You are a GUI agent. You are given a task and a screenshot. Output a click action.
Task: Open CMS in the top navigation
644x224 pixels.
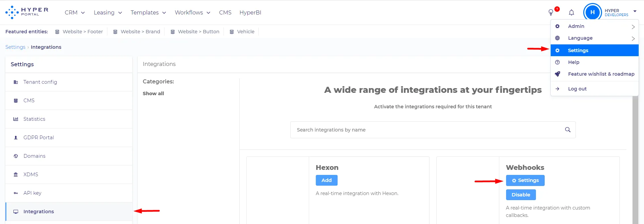coord(225,12)
